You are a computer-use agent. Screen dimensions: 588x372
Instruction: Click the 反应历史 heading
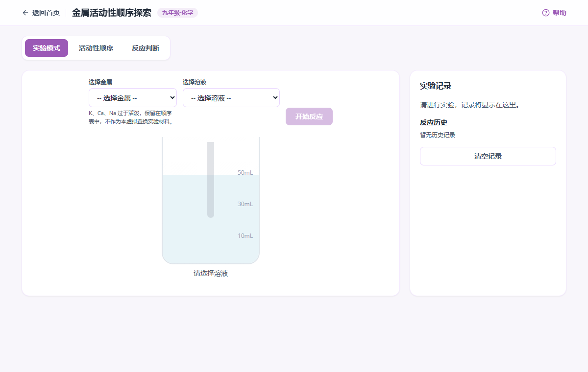[x=434, y=122]
